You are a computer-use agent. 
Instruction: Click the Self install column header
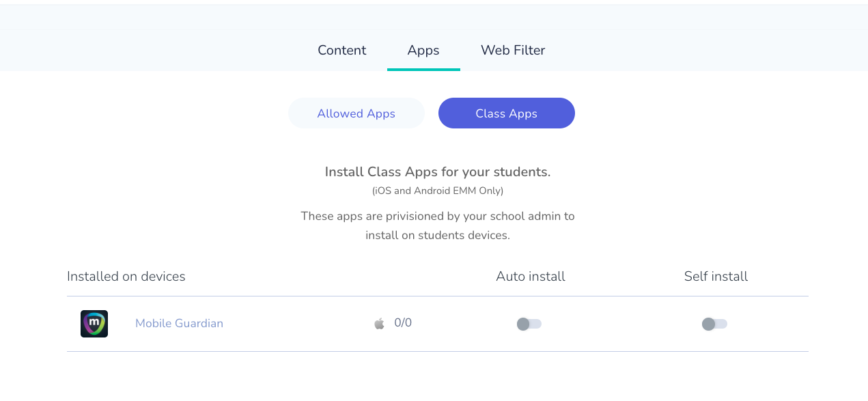click(716, 277)
